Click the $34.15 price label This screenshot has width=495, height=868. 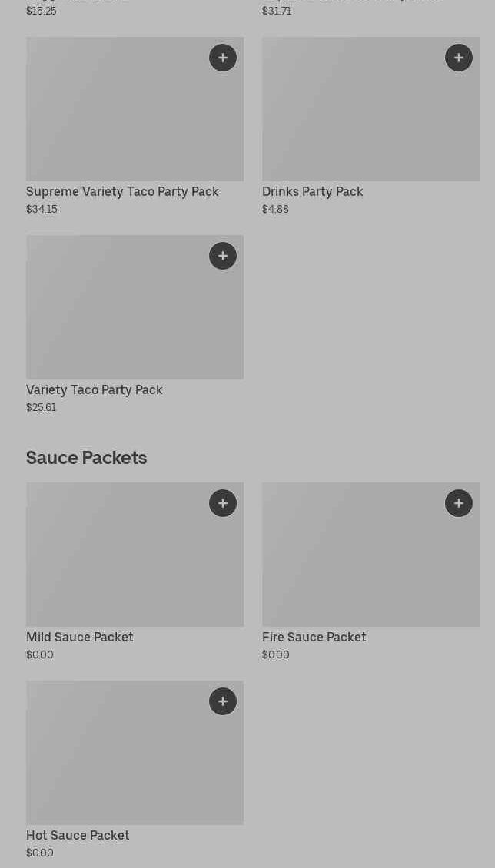(x=42, y=209)
